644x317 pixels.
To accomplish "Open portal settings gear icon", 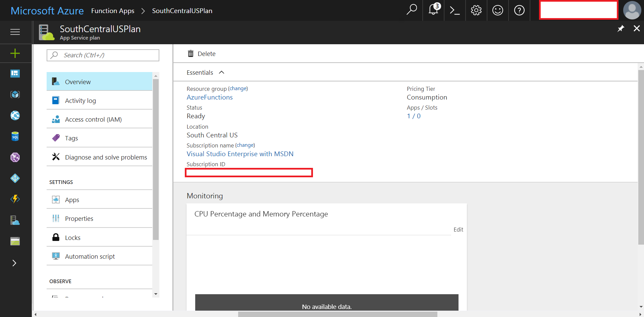I will point(476,10).
